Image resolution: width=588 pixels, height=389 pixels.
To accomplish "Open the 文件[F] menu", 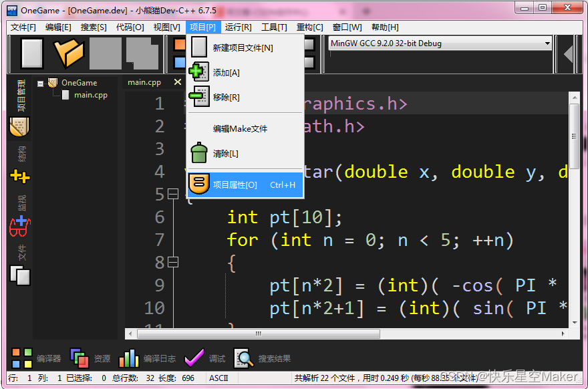I will (x=23, y=27).
